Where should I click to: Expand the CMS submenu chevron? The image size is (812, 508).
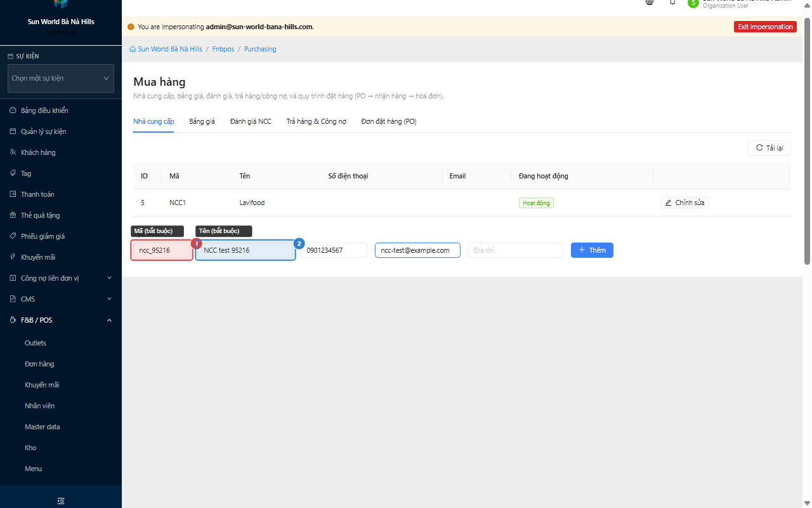[109, 299]
